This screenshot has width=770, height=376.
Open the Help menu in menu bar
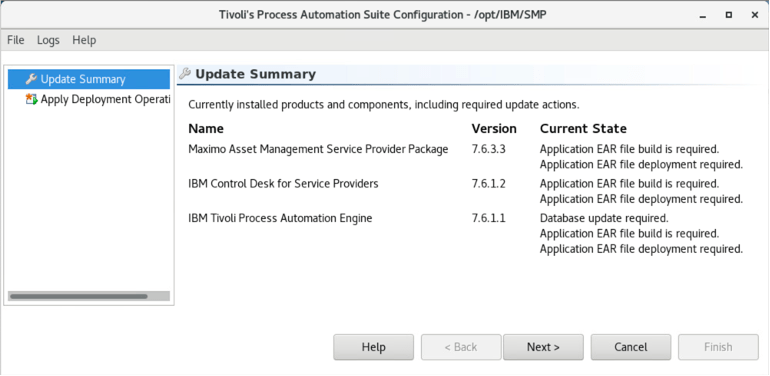[84, 40]
